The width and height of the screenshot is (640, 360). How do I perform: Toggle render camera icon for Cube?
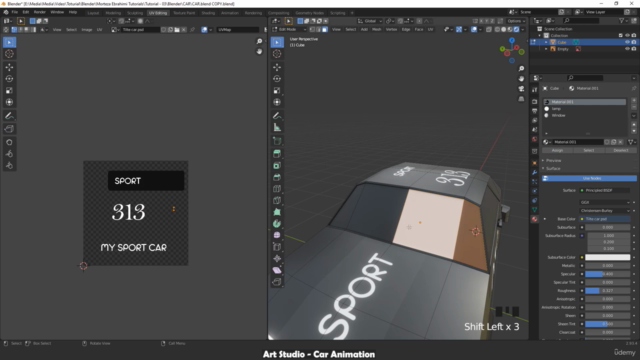(x=634, y=42)
